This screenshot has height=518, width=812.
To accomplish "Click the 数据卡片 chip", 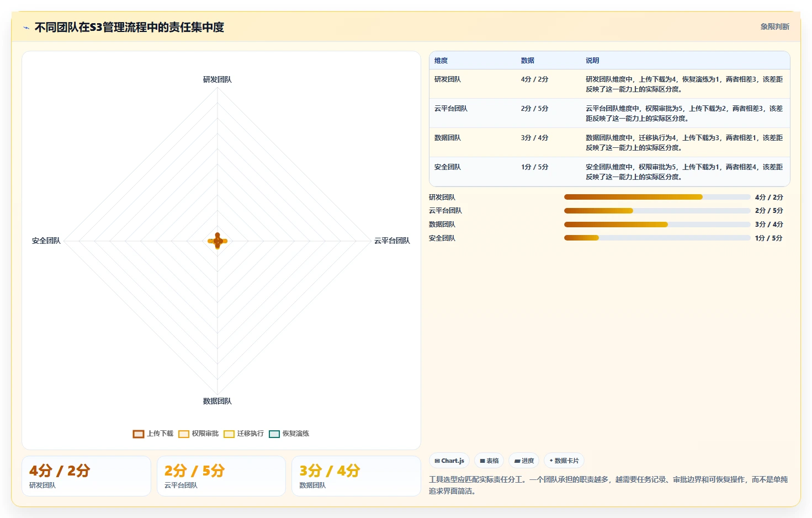I will tap(564, 461).
